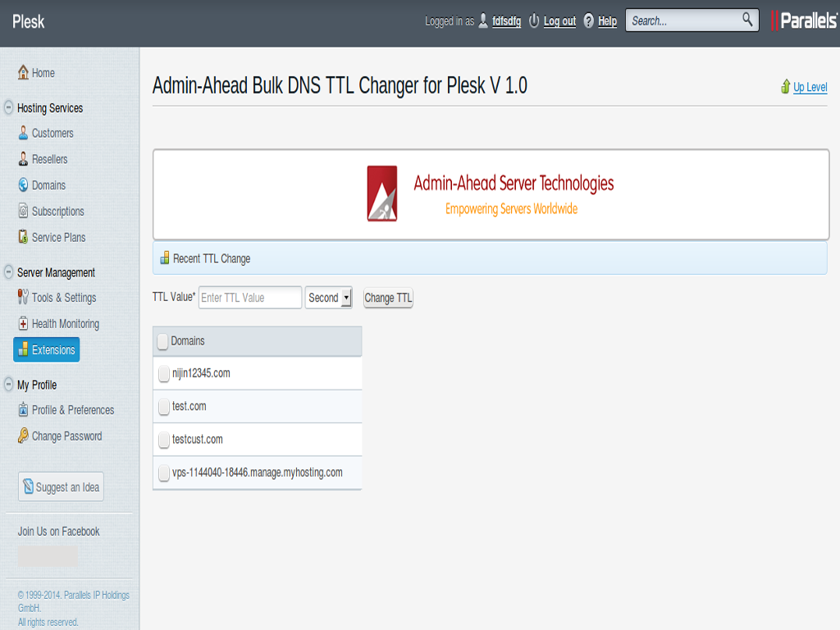Click the Domains globe icon

pos(23,185)
